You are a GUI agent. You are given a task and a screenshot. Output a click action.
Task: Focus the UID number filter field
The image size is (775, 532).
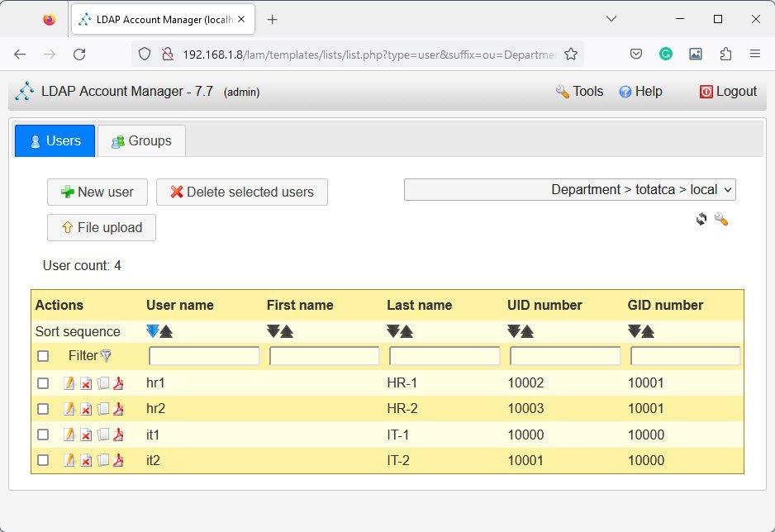(x=565, y=356)
